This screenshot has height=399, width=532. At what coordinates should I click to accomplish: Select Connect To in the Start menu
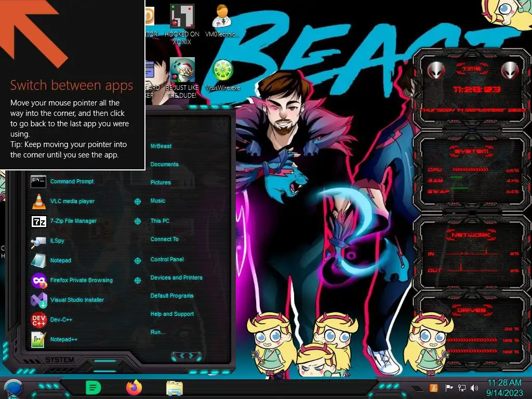[x=165, y=239]
